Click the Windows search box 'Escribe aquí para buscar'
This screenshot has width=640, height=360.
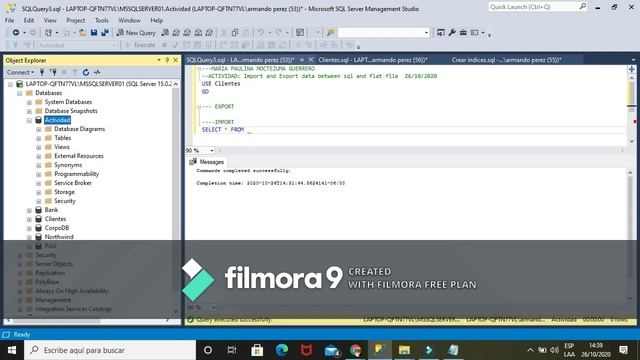coord(110,350)
